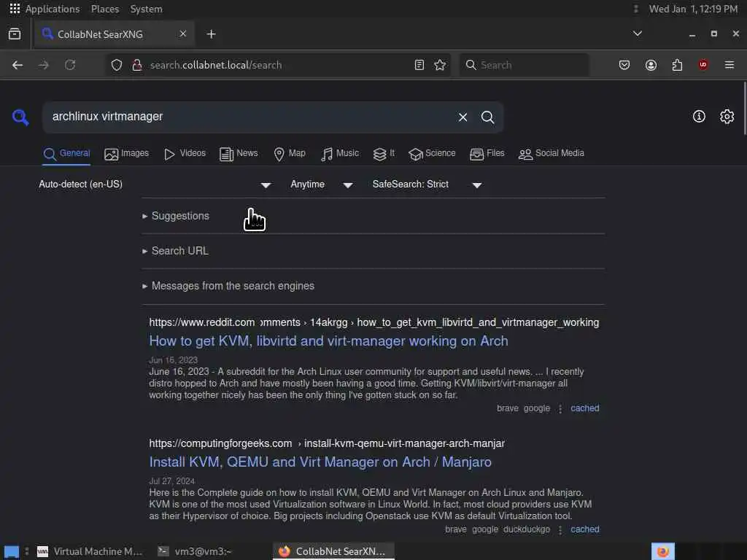The image size is (747, 560).
Task: Switch to the News search tab
Action: click(x=239, y=153)
